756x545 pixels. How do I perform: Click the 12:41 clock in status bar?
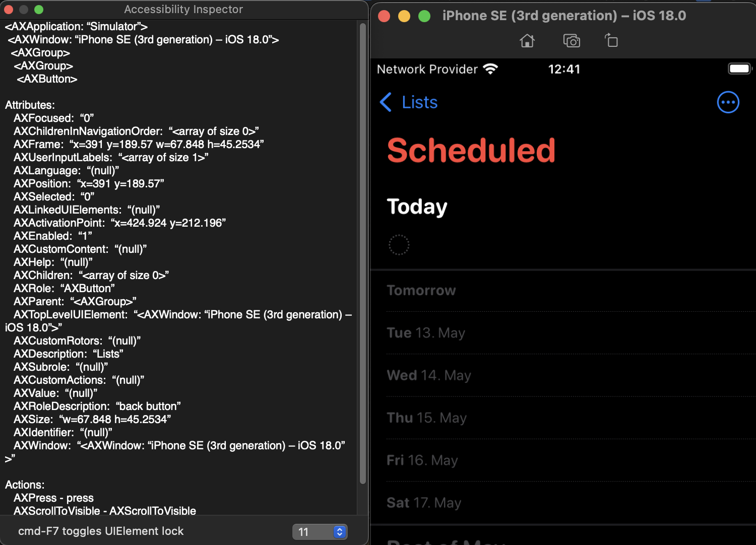pyautogui.click(x=564, y=69)
